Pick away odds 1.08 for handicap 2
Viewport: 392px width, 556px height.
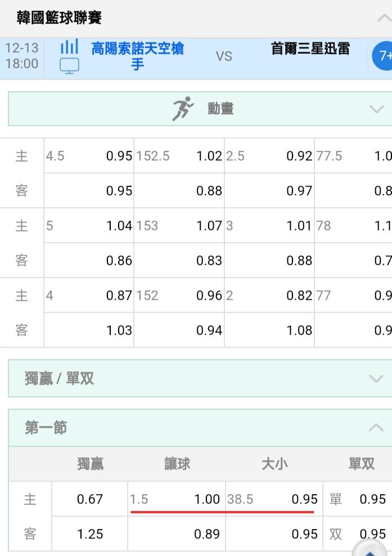(269, 330)
